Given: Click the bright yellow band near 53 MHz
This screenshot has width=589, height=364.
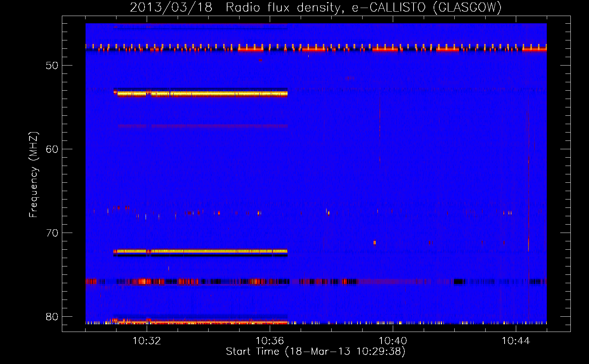Looking at the screenshot, I should click(201, 94).
